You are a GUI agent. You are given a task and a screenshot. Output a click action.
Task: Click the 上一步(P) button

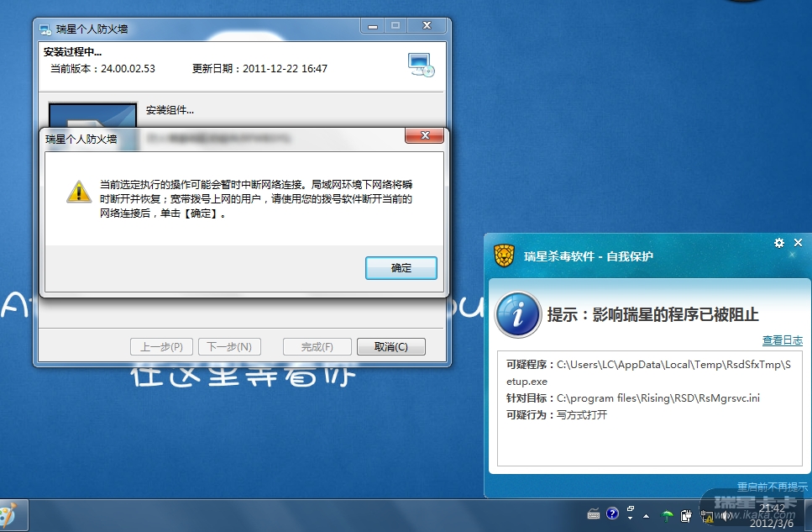(161, 347)
